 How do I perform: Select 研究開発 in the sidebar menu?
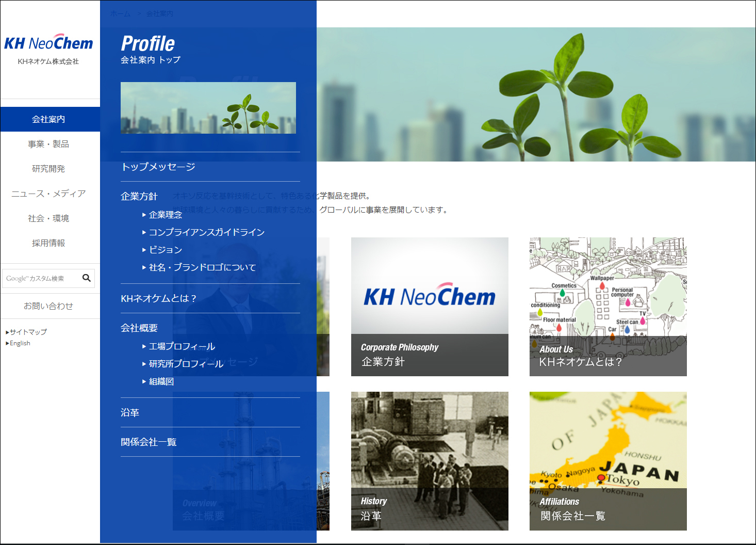click(x=48, y=169)
